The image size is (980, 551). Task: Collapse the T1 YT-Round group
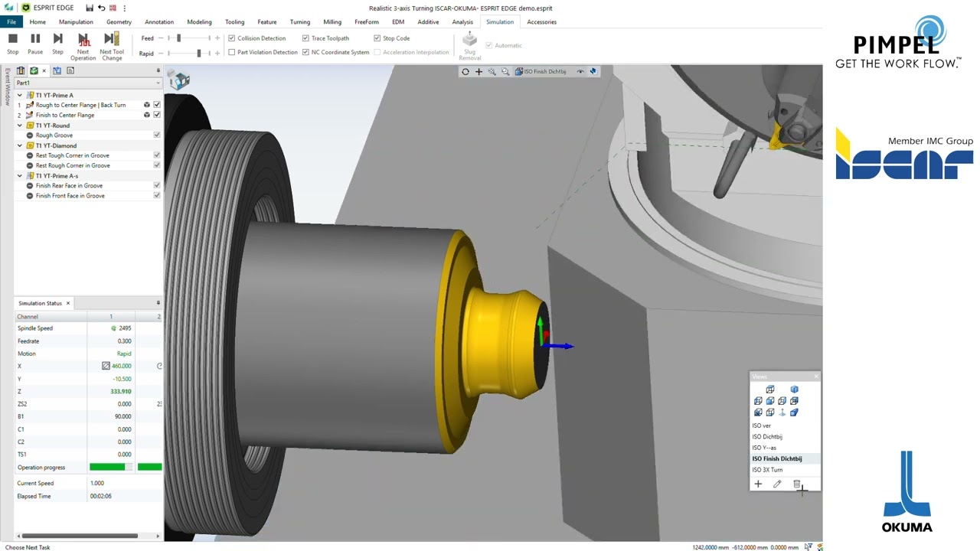(x=20, y=125)
